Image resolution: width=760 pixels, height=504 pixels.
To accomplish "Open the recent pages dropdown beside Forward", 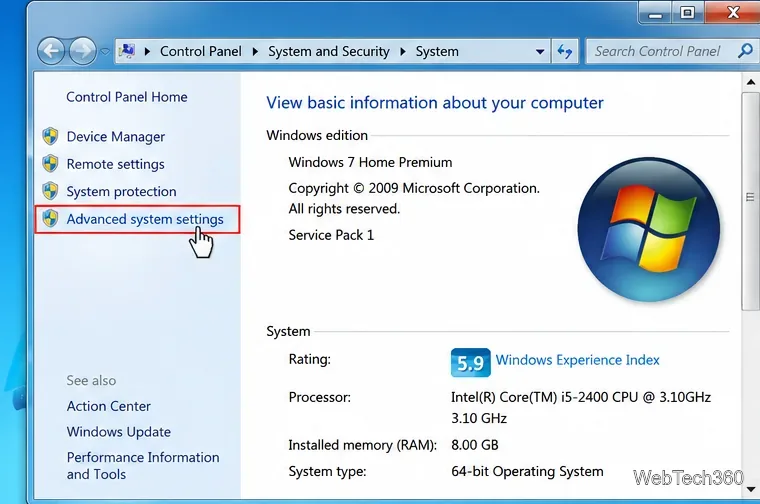I will 105,51.
